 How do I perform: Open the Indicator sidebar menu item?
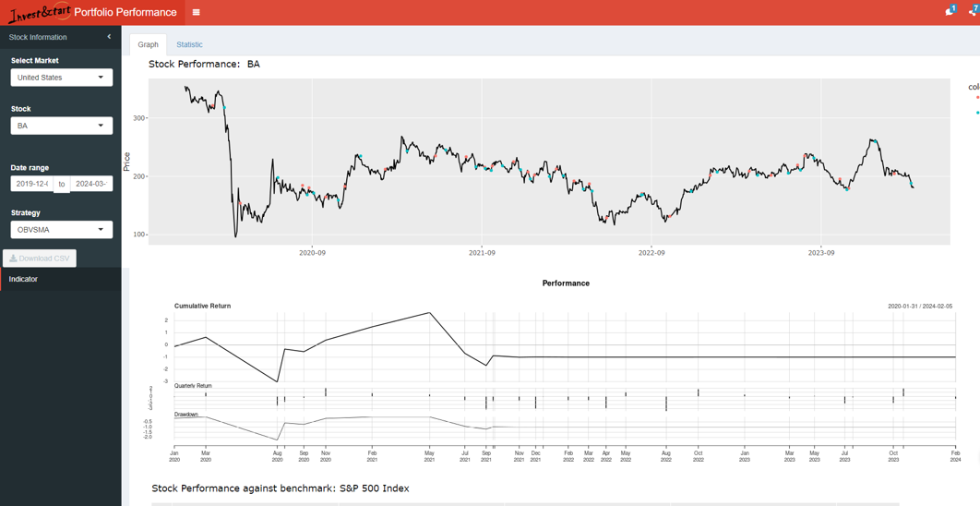tap(24, 279)
